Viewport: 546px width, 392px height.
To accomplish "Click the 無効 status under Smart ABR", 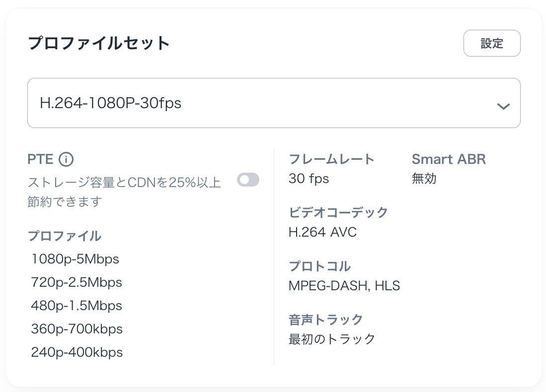I will pyautogui.click(x=424, y=179).
